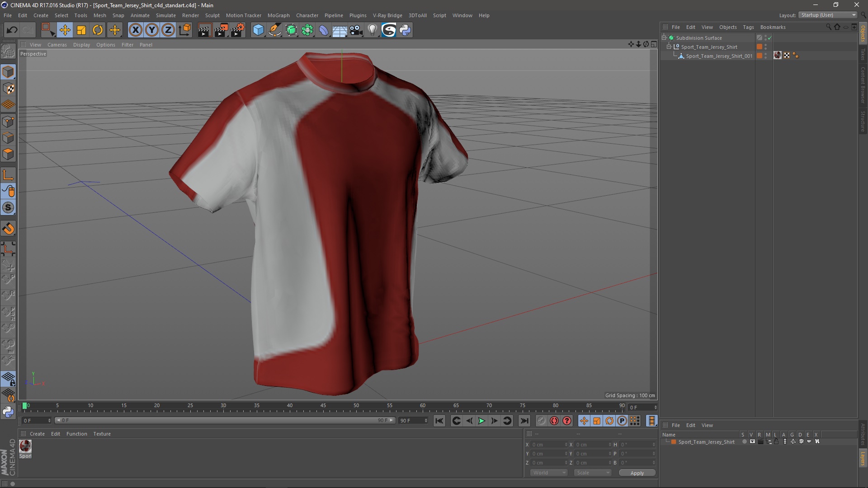Switch to Polygons mode

click(x=8, y=154)
